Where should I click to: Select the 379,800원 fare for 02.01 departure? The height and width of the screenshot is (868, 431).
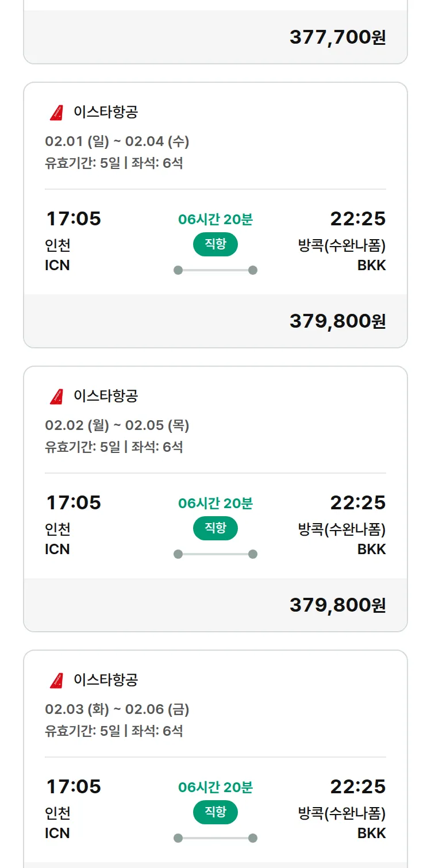[x=337, y=321]
